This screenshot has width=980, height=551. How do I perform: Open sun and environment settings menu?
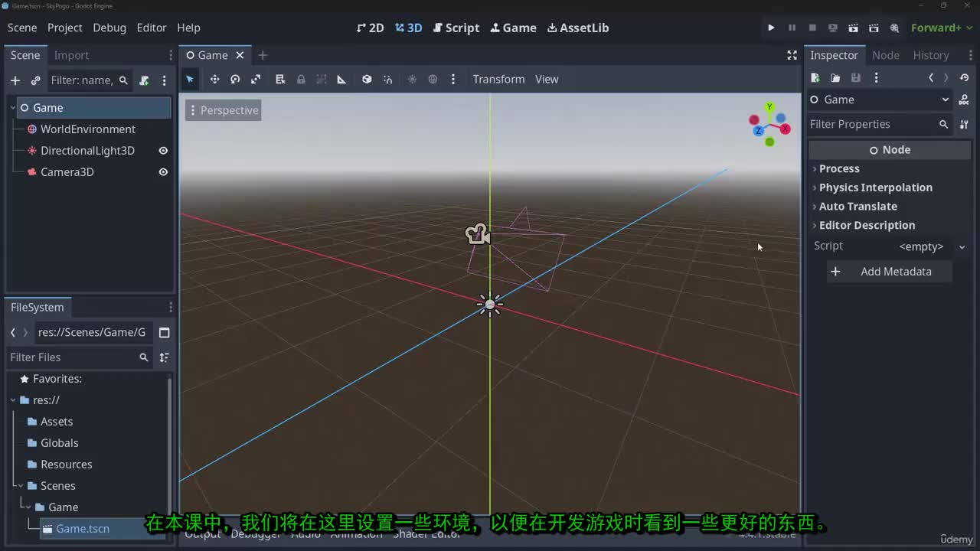pos(453,79)
